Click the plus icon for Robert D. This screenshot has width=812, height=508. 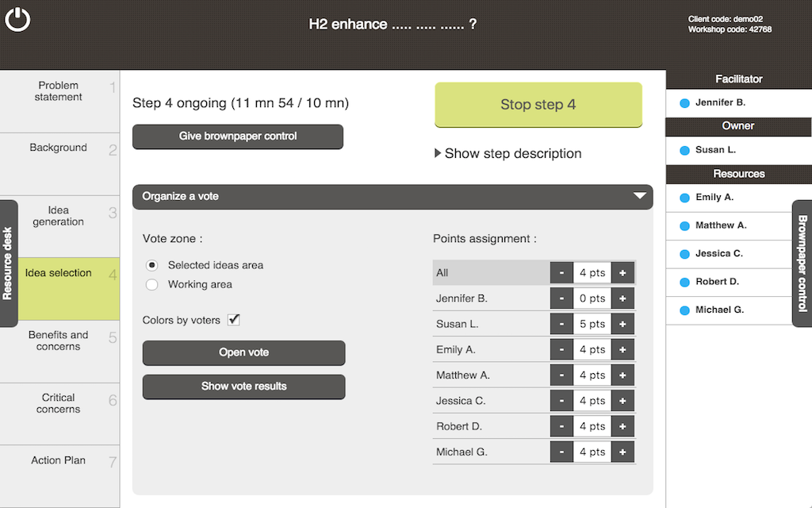(622, 426)
